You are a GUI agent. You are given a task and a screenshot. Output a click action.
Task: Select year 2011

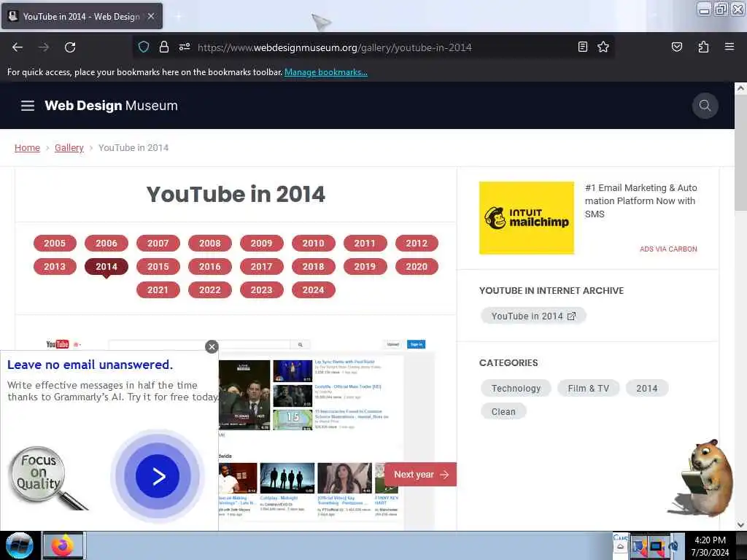(x=365, y=244)
